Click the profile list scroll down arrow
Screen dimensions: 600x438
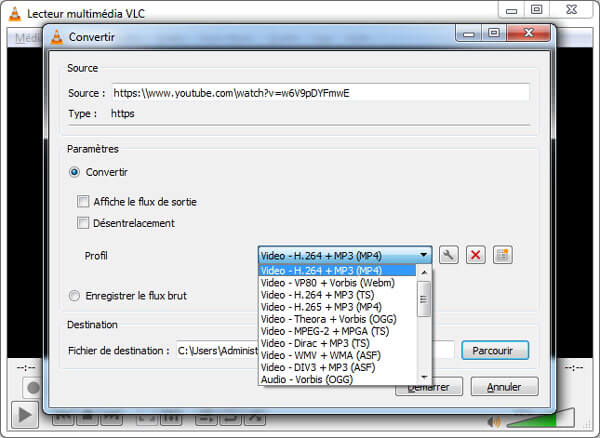pyautogui.click(x=424, y=377)
